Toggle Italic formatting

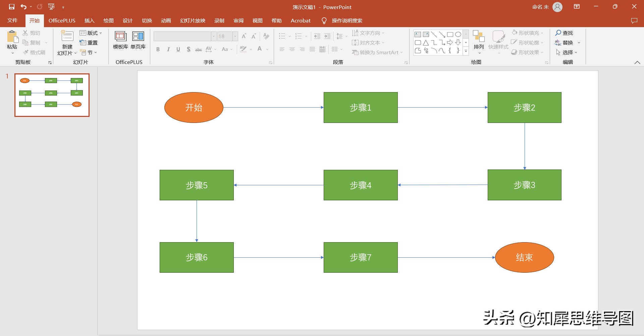[x=168, y=50]
